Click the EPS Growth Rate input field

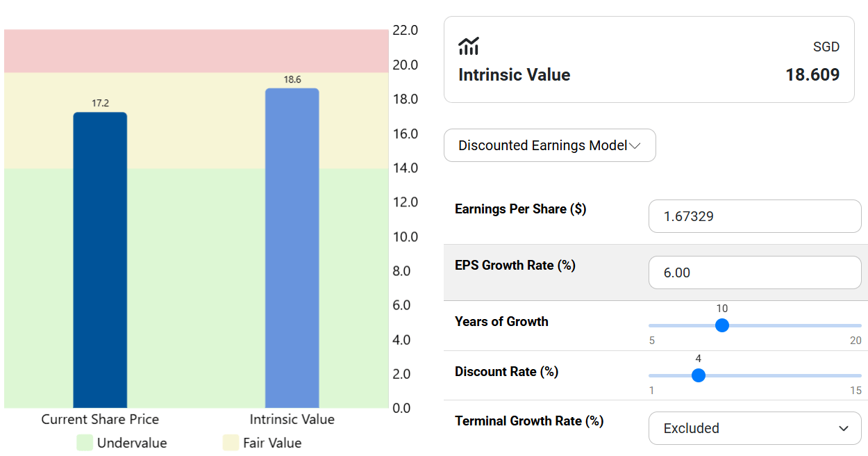coord(754,272)
